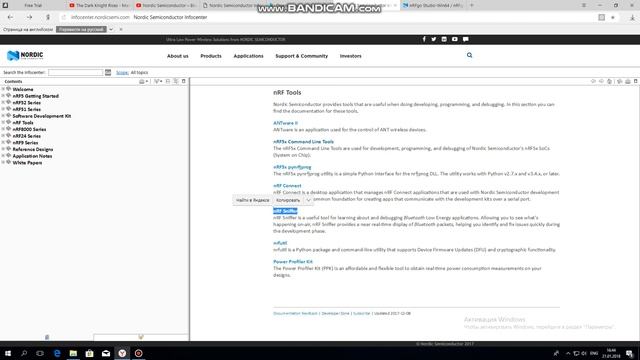Image resolution: width=640 pixels, height=360 pixels.
Task: Expand the nRF5 Getting Started node
Action: click(x=3, y=96)
